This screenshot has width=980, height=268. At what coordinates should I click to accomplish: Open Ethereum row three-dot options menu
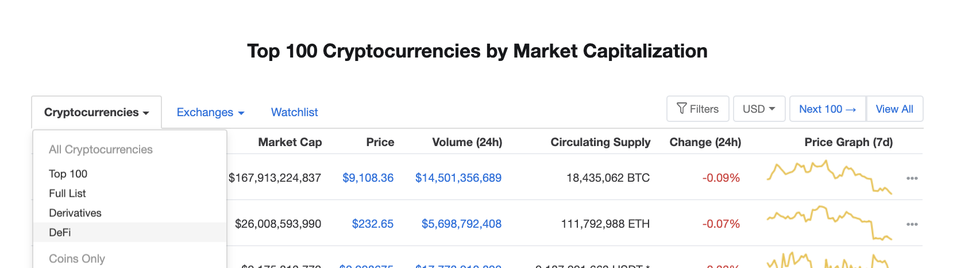point(912,224)
